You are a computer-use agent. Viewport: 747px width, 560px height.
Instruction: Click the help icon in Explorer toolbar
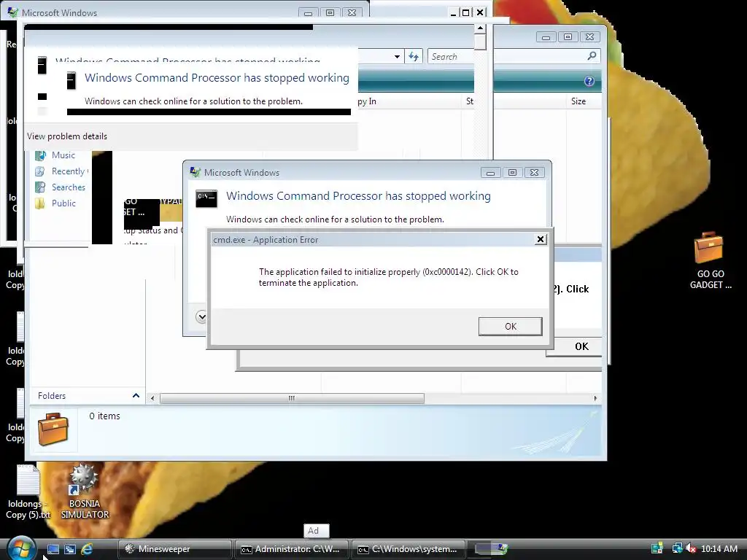point(589,81)
